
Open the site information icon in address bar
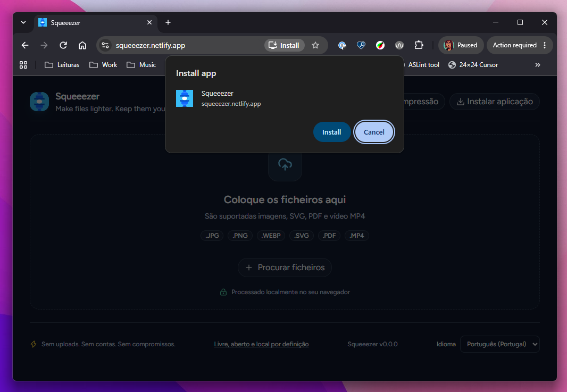(105, 45)
